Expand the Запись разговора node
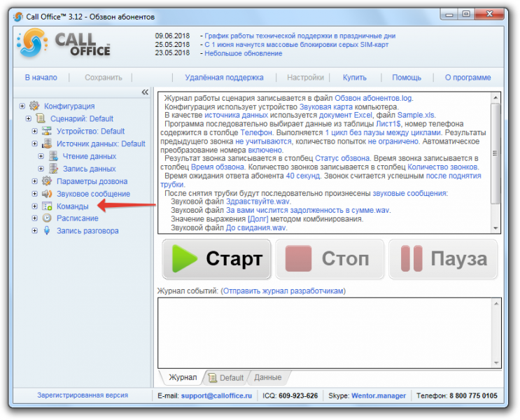 [x=34, y=230]
